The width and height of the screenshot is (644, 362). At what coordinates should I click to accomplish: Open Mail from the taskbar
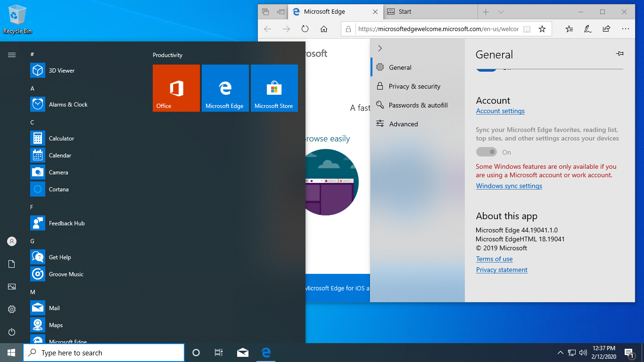pos(243,353)
